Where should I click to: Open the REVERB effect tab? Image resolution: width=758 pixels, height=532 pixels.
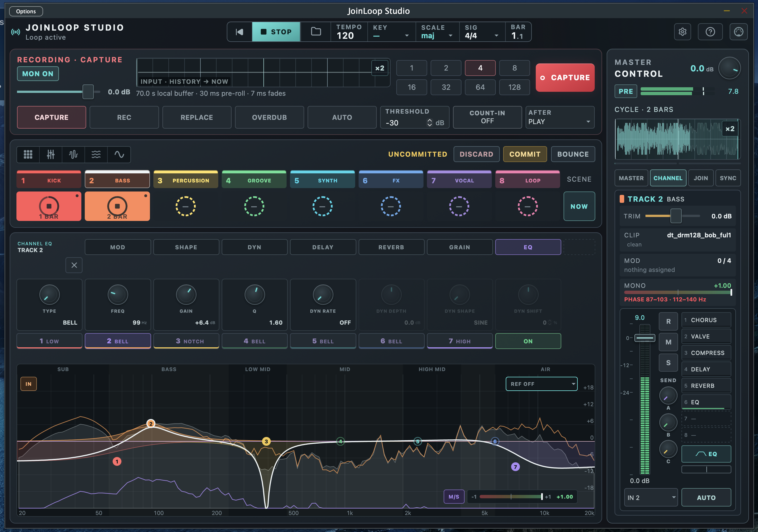391,247
